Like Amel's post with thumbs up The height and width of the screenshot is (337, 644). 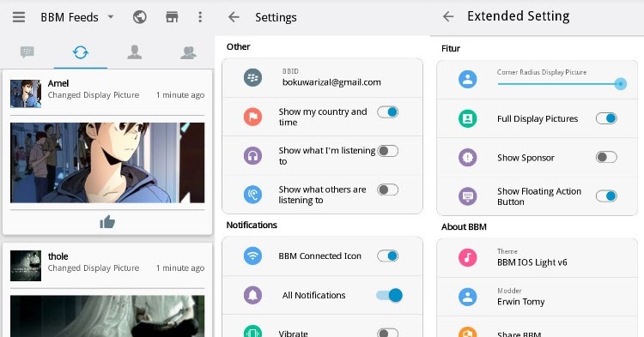pos(107,222)
